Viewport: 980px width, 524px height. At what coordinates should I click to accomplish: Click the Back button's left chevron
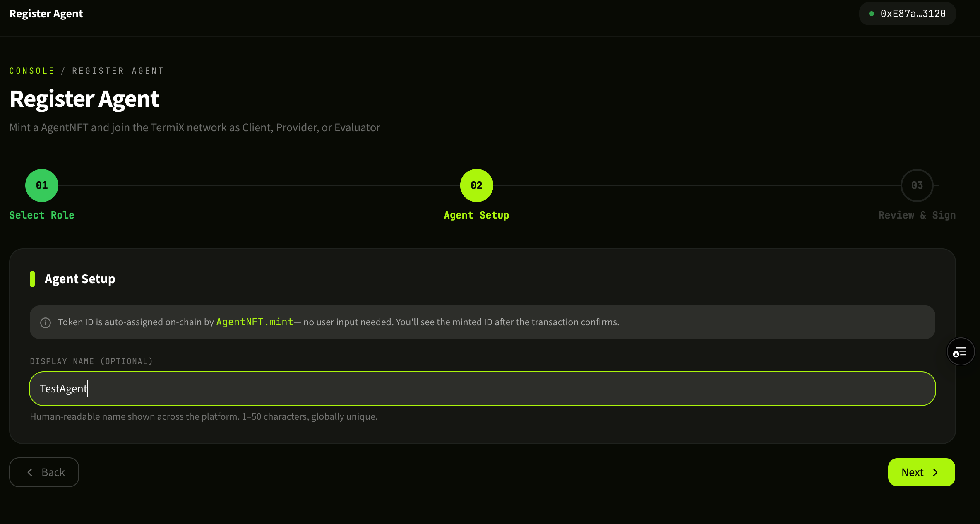pyautogui.click(x=30, y=472)
